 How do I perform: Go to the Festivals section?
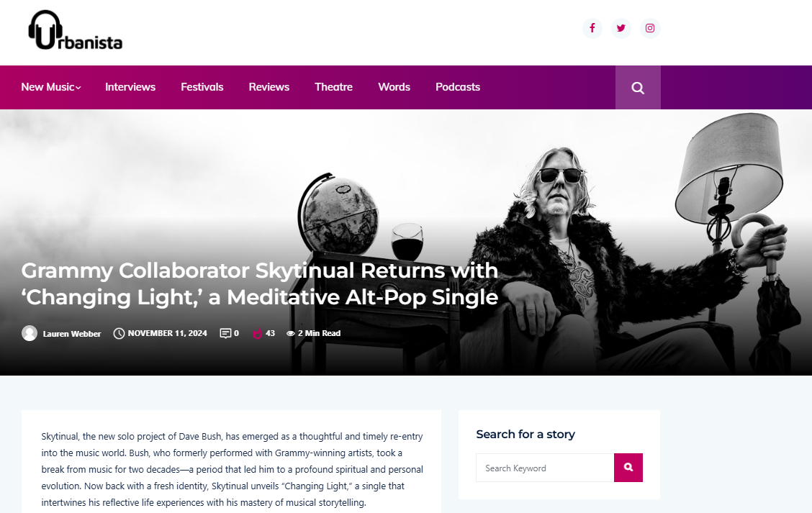pos(202,87)
